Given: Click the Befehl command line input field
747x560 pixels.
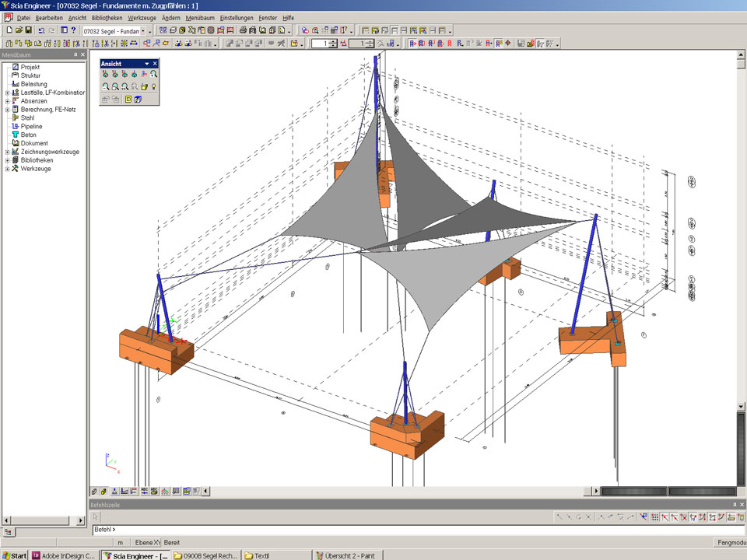Looking at the screenshot, I should 389,530.
